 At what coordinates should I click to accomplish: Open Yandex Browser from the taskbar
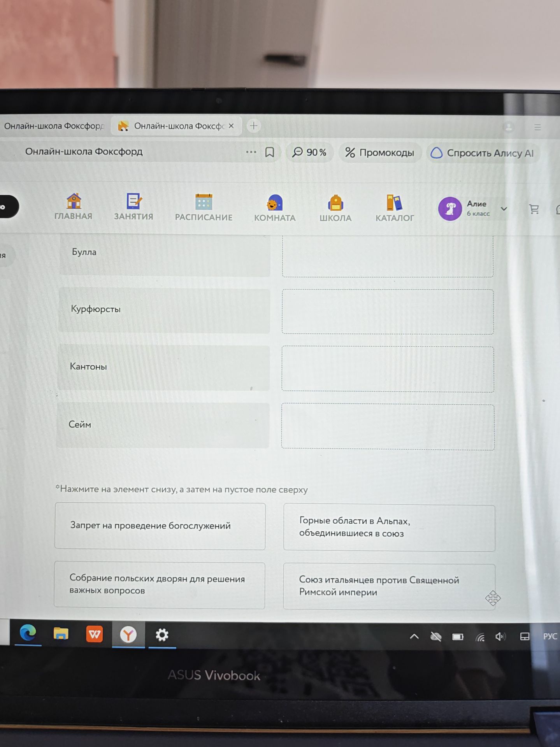128,635
